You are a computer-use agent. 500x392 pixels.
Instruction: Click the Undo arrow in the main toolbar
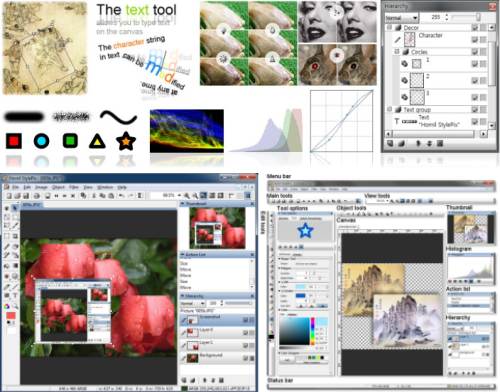[x=122, y=196]
